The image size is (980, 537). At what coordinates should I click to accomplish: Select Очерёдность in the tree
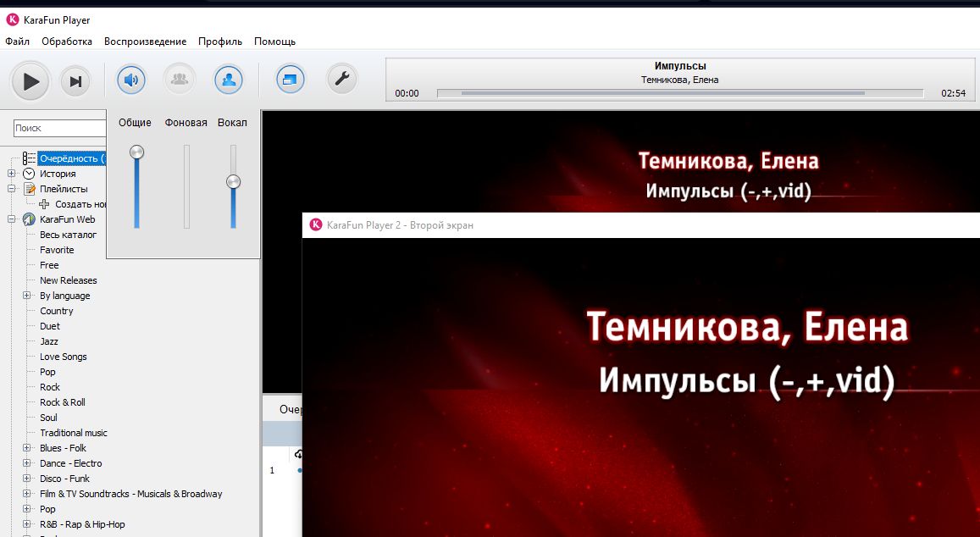coord(72,158)
